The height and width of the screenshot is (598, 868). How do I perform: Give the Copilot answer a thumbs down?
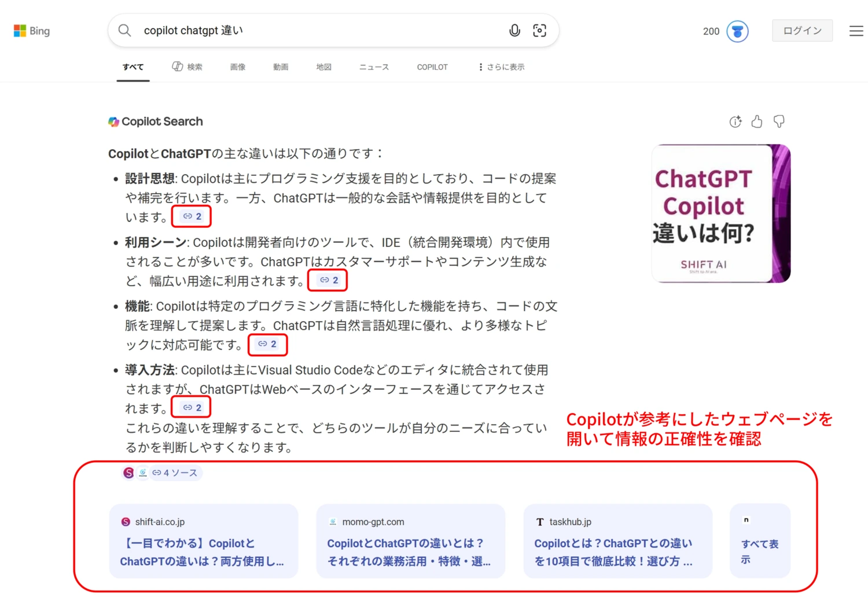pyautogui.click(x=778, y=121)
